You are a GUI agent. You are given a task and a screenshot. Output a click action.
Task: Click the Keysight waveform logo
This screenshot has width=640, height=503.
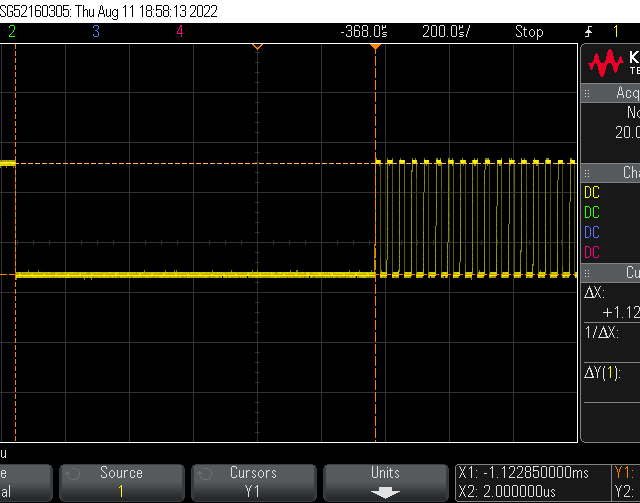[606, 65]
